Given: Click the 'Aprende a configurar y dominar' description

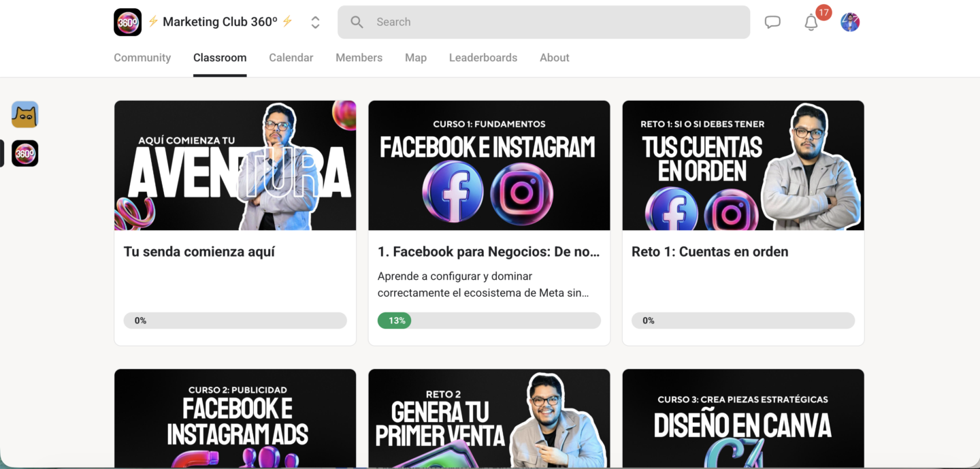Looking at the screenshot, I should (x=484, y=285).
